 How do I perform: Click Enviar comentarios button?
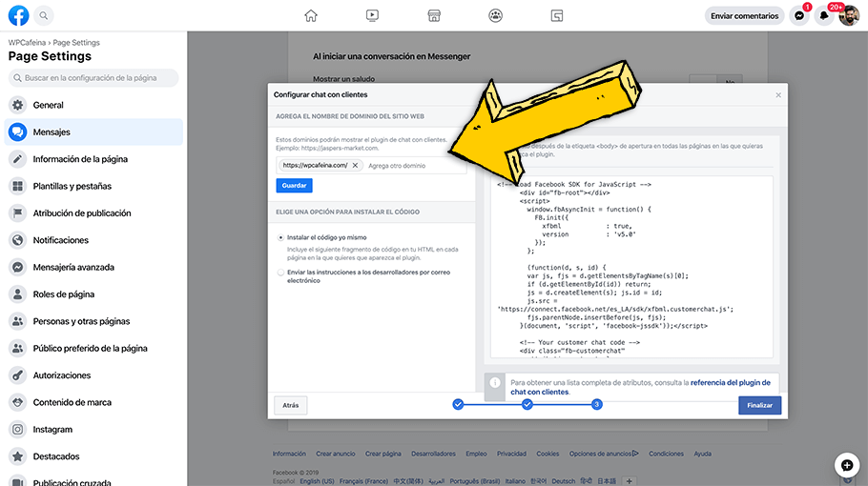click(745, 16)
